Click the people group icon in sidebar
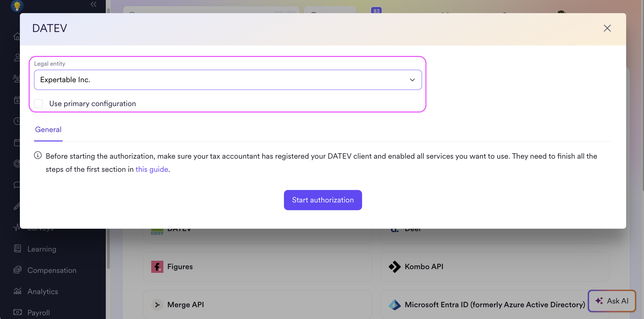644x319 pixels. point(16,79)
